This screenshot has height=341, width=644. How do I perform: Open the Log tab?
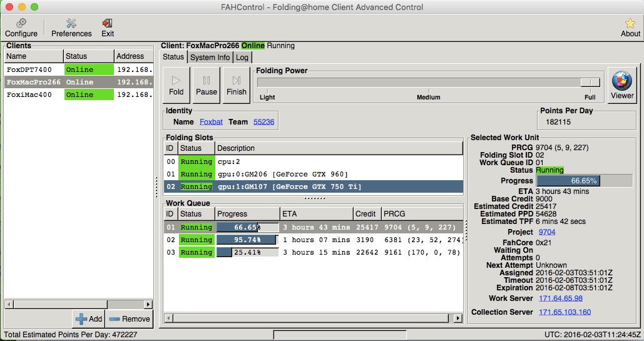pyautogui.click(x=242, y=57)
